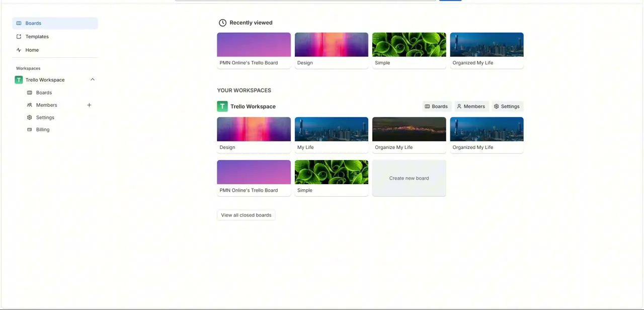Click the Members people icon in the sidebar

[x=29, y=105]
